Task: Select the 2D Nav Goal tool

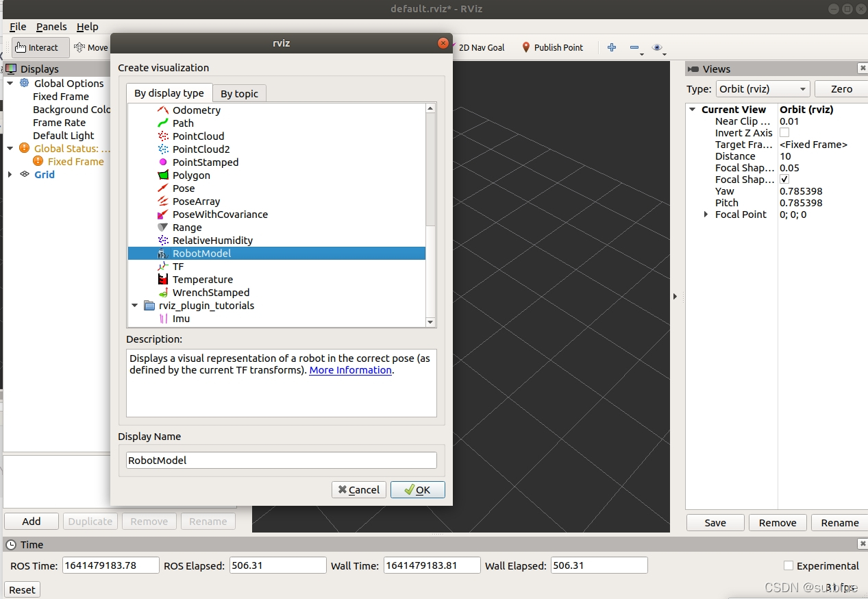Action: click(478, 47)
